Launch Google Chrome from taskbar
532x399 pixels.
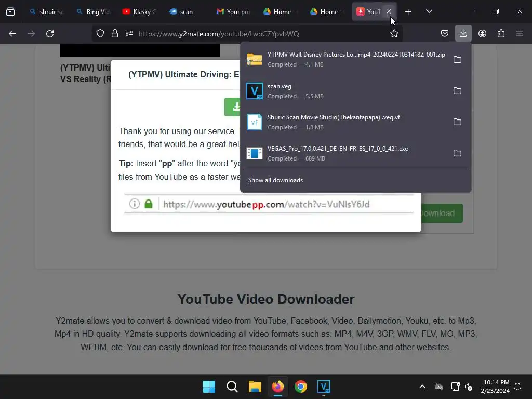pyautogui.click(x=301, y=387)
